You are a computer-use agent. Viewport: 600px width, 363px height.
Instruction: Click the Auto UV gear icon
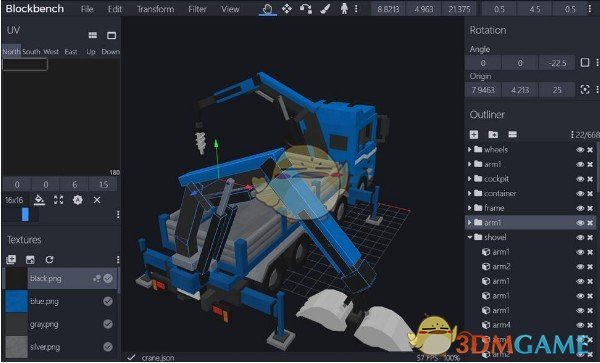point(78,200)
